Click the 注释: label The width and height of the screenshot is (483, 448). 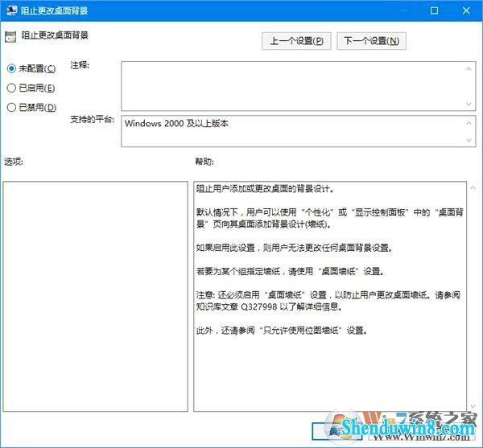(80, 65)
